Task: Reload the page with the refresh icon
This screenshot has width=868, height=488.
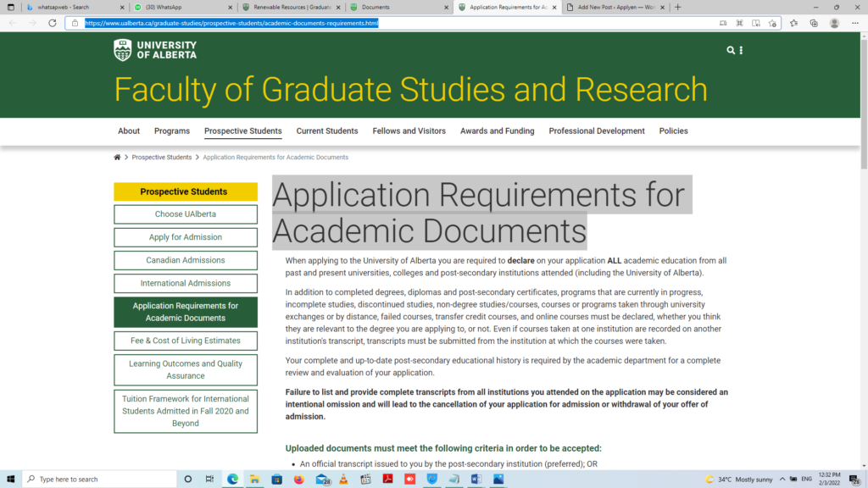Action: tap(52, 23)
